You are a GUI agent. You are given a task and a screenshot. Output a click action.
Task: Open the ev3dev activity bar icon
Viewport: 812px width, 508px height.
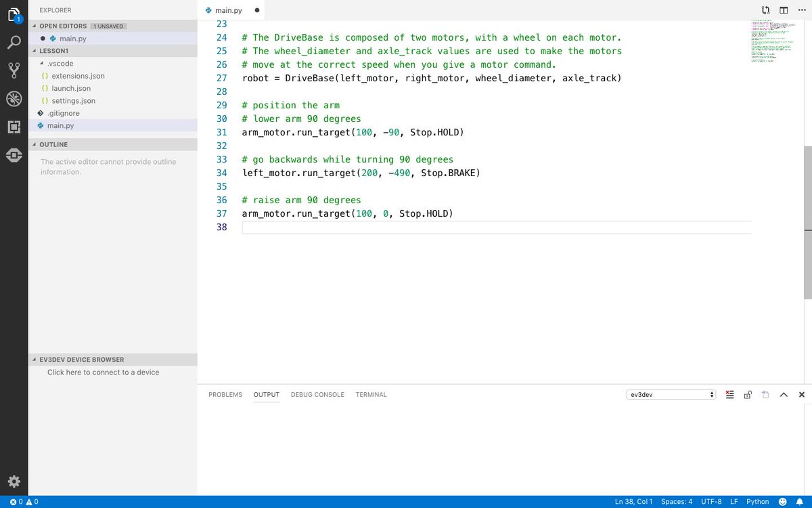14,155
